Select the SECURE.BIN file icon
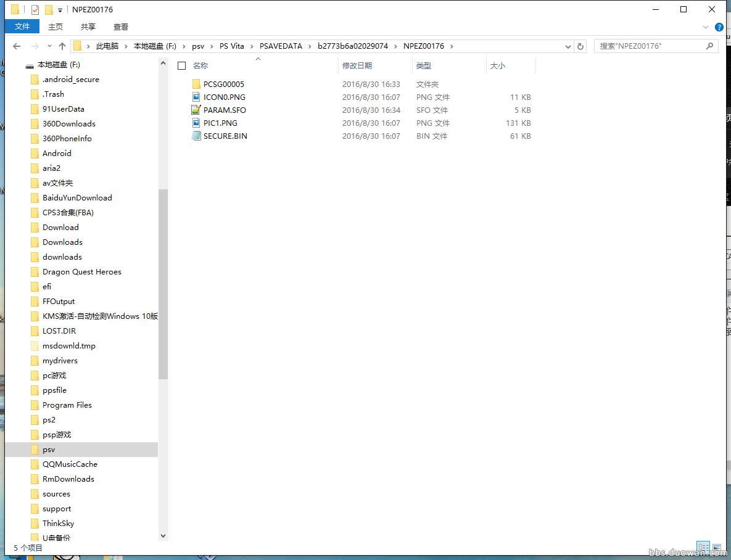Screen dimensions: 731x560 pyautogui.click(x=196, y=136)
